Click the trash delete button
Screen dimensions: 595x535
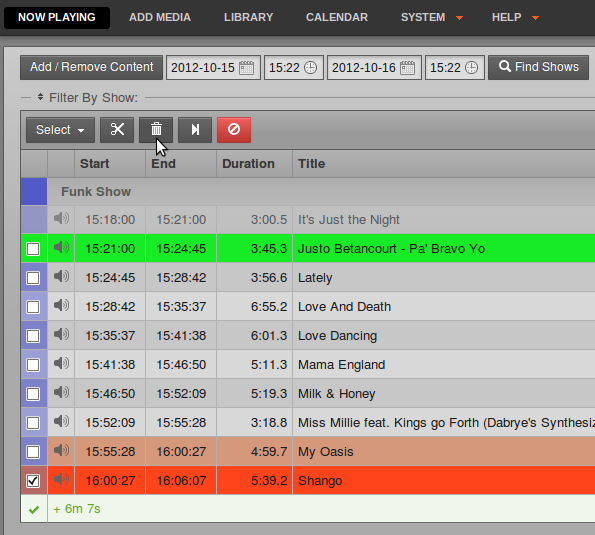pos(156,130)
